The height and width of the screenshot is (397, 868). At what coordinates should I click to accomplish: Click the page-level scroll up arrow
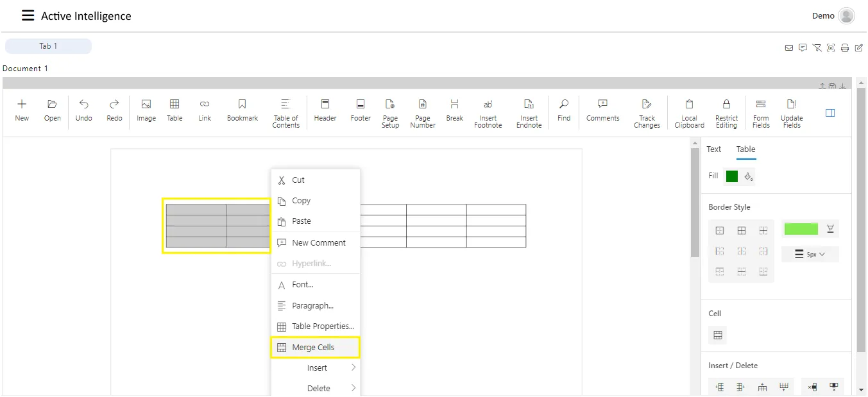pyautogui.click(x=862, y=82)
